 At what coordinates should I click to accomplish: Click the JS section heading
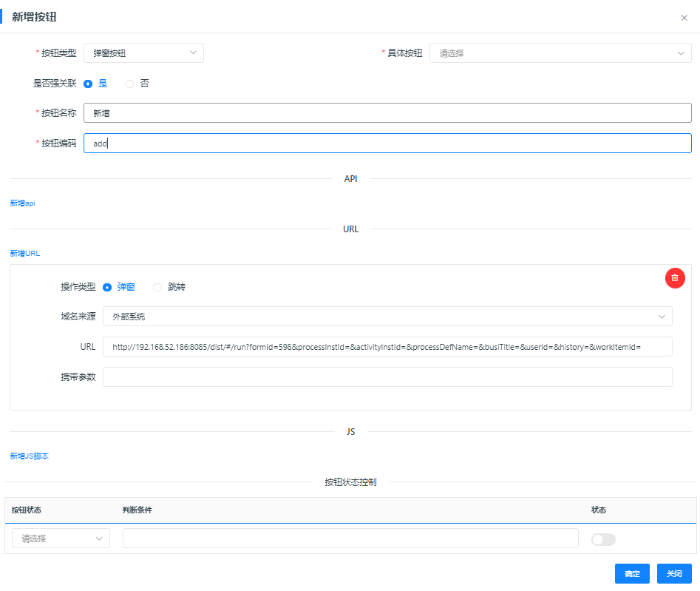coord(350,431)
